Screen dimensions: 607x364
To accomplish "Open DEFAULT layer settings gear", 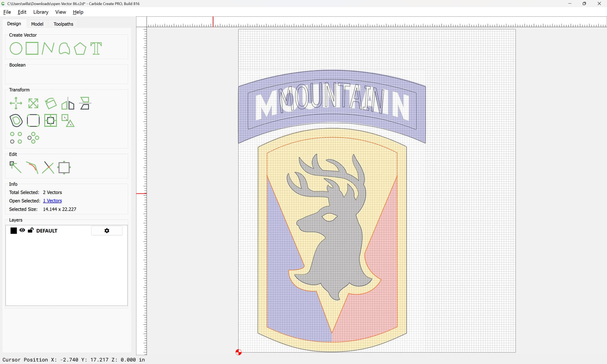I will 107,231.
